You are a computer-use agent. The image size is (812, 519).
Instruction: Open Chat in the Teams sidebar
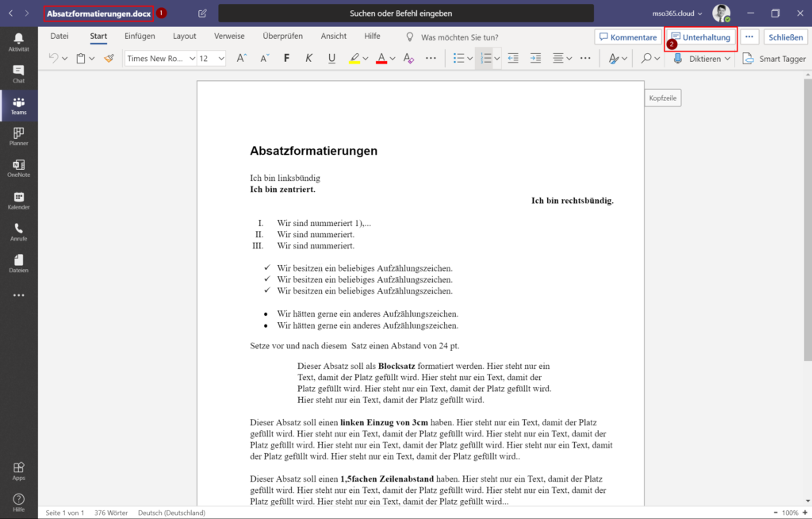click(19, 74)
